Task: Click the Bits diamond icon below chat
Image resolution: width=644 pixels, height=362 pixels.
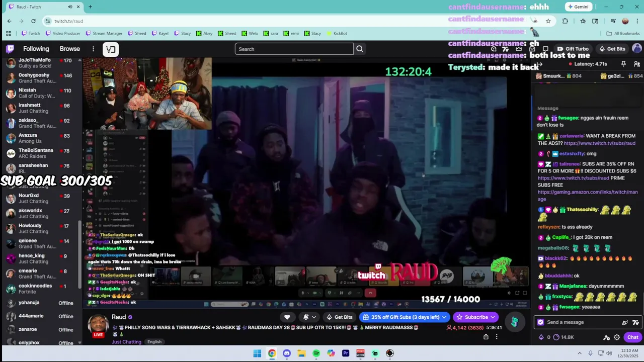Action: click(x=541, y=337)
